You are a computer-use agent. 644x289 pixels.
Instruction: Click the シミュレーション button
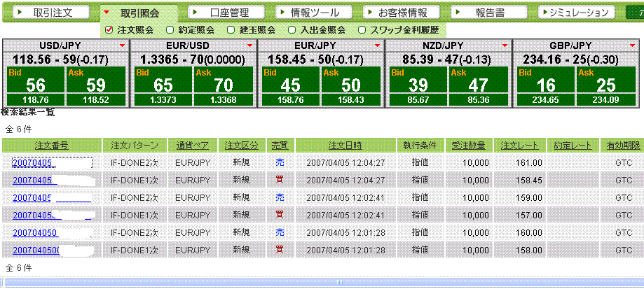coord(573,13)
